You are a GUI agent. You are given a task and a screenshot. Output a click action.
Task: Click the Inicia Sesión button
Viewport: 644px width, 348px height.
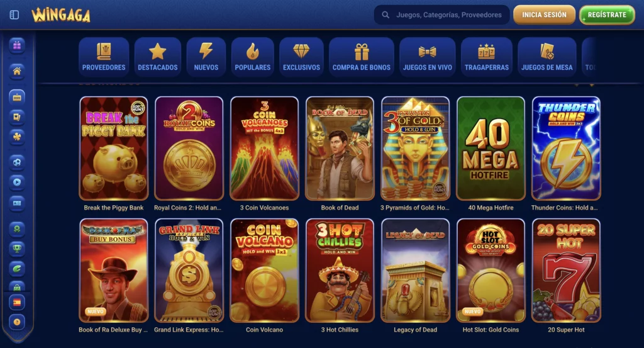[544, 15]
